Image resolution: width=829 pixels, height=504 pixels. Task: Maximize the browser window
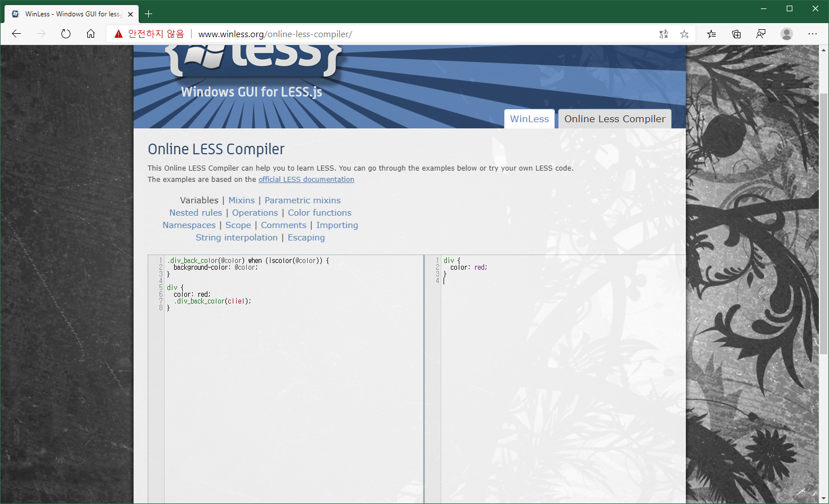click(x=790, y=8)
